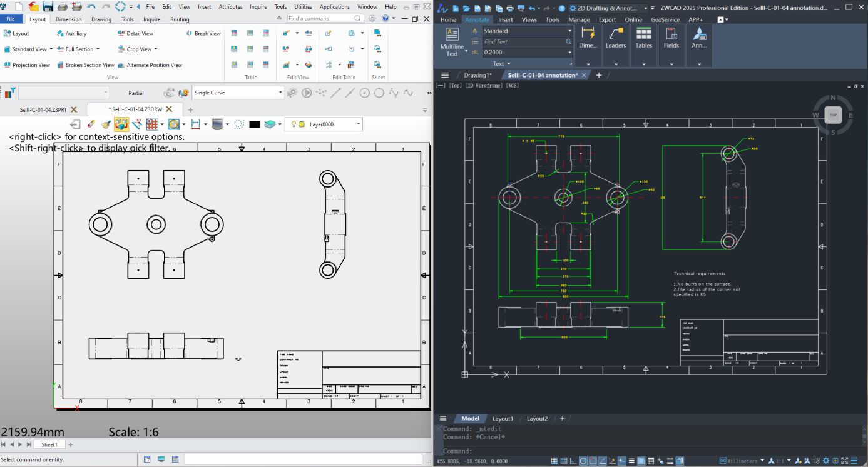
Task: Click the blue File button in ZW3D
Action: (x=11, y=19)
